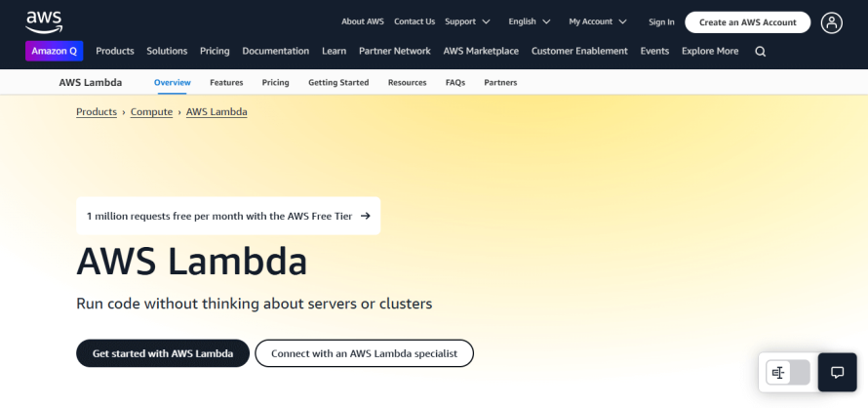Switch to the Features tab
868x408 pixels.
pyautogui.click(x=226, y=83)
